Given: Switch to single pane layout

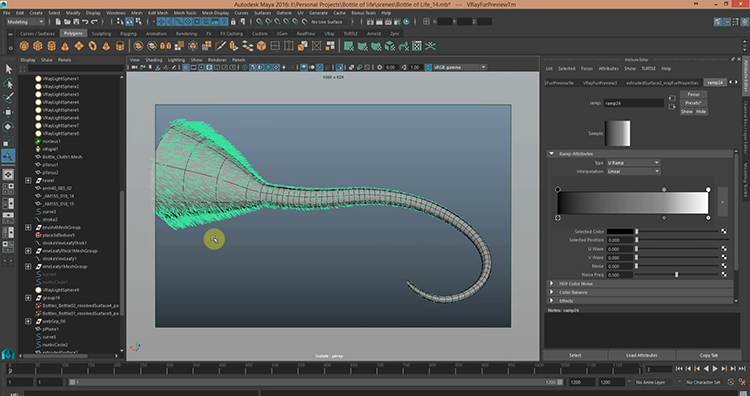Looking at the screenshot, I should [8, 175].
